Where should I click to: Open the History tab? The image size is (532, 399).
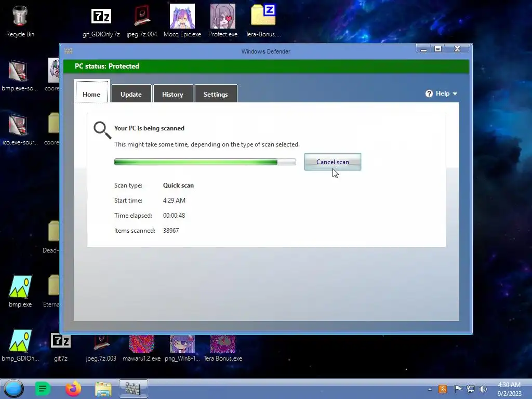[172, 94]
